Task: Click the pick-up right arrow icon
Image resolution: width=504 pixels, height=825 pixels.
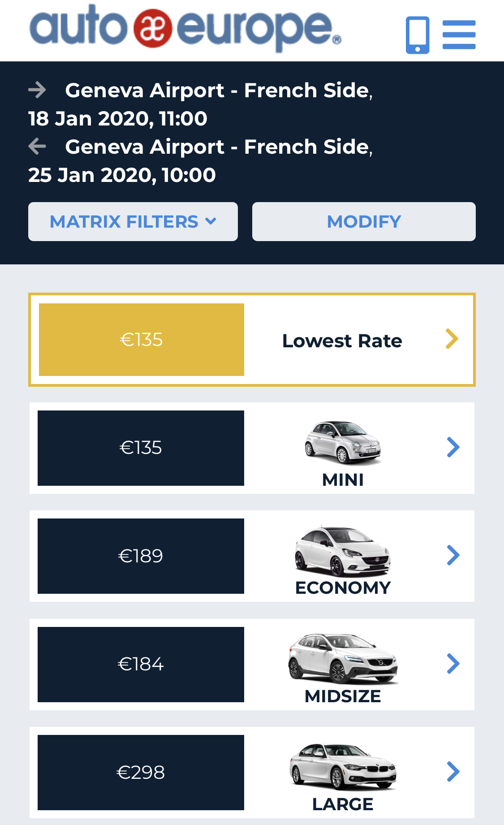Action: (37, 90)
